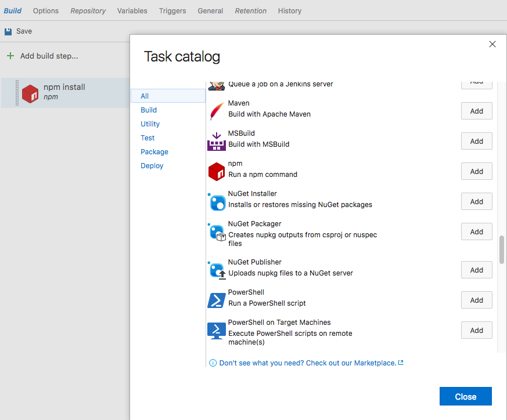Screen dimensions: 507x420
Task: Click 'Uploads nupkg files to a NuGet server'
Action: pos(290,273)
